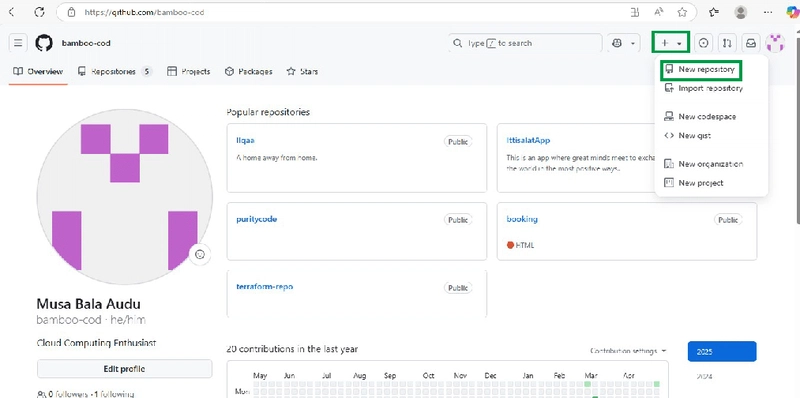This screenshot has width=800, height=398.
Task: Add page to favorites star icon
Action: (682, 12)
